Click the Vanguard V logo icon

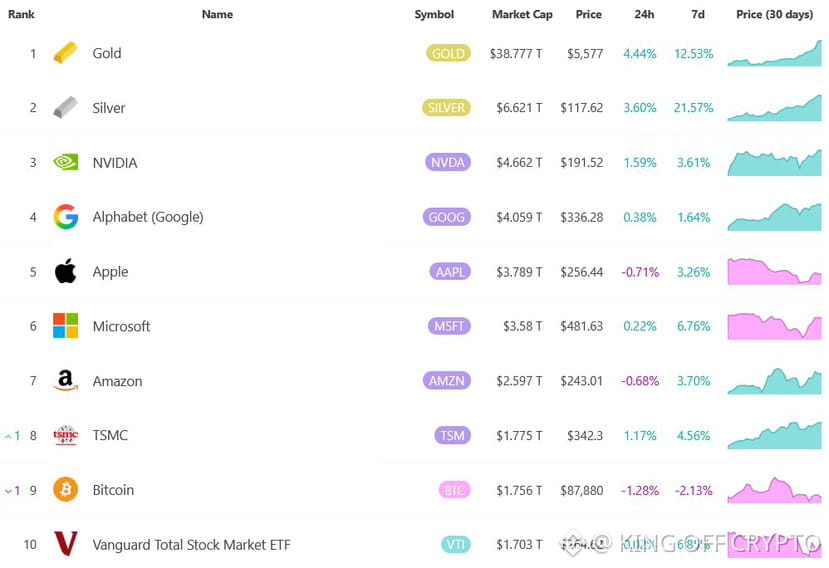[65, 544]
